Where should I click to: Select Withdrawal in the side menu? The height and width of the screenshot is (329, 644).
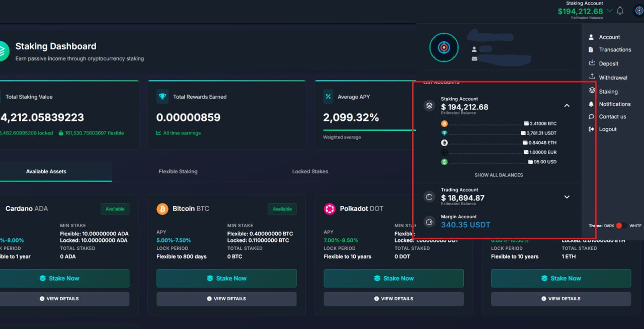pos(613,78)
